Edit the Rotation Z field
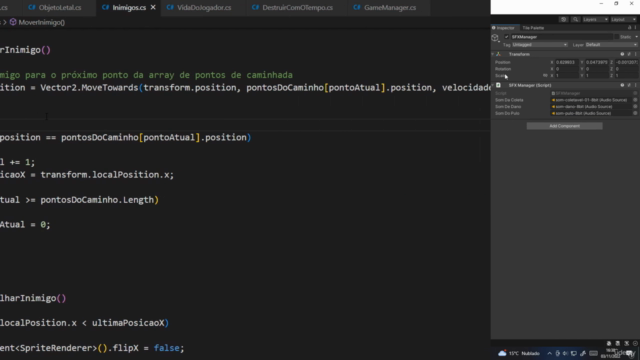Viewport: 640px width, 360px height. tap(626, 69)
